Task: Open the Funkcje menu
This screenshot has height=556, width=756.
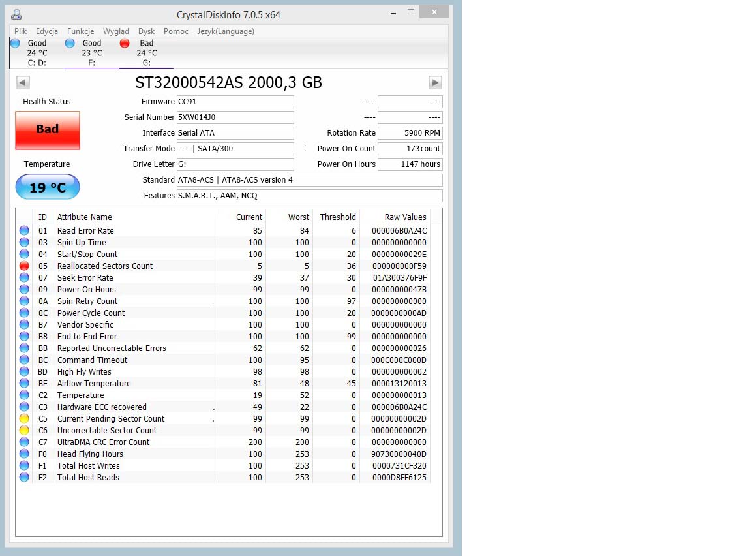Action: [x=80, y=31]
